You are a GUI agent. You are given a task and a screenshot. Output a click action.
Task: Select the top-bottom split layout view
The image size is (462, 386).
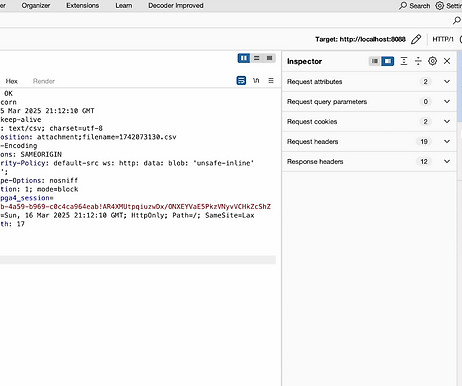257,58
